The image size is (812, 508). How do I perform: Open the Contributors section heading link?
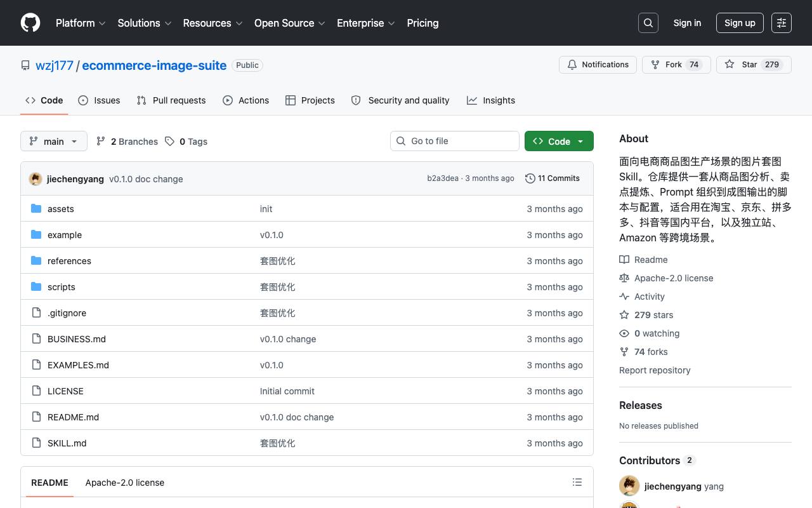(657, 460)
